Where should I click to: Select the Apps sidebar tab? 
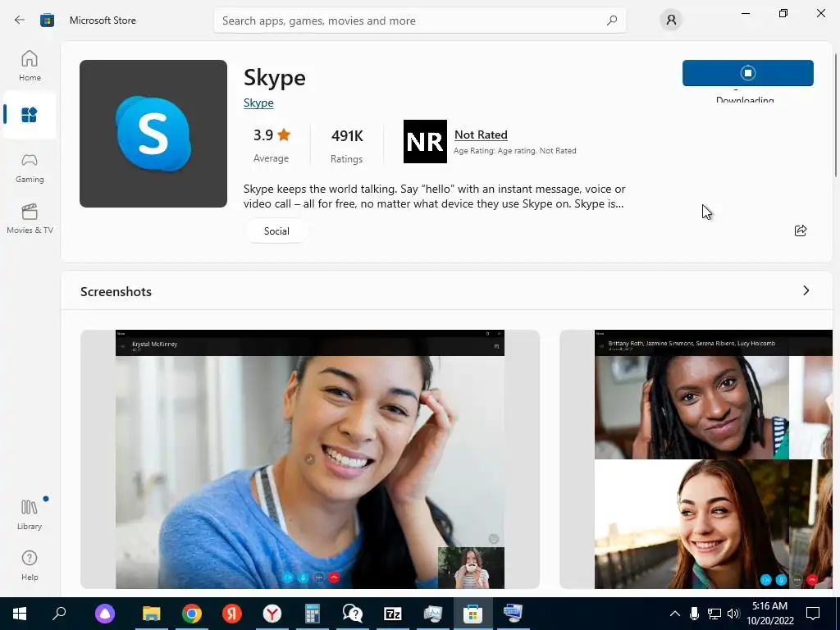(30, 115)
